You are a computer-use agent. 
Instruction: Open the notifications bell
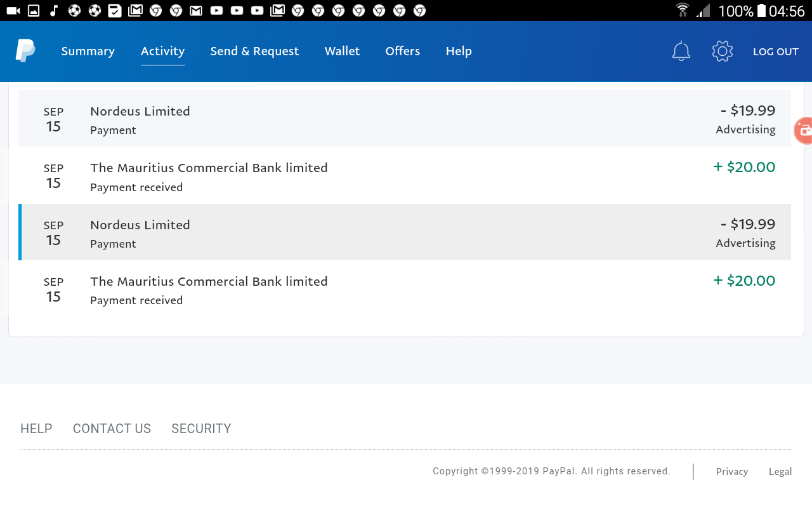coord(681,51)
